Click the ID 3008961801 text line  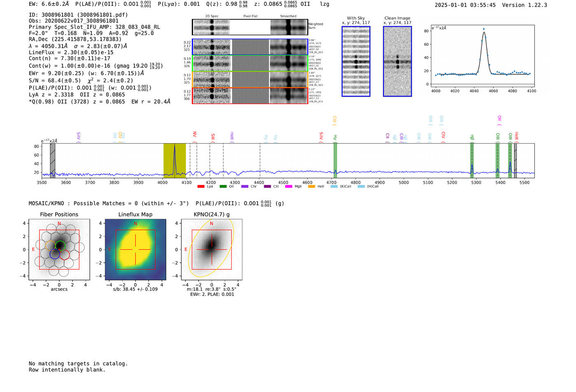click(x=78, y=15)
